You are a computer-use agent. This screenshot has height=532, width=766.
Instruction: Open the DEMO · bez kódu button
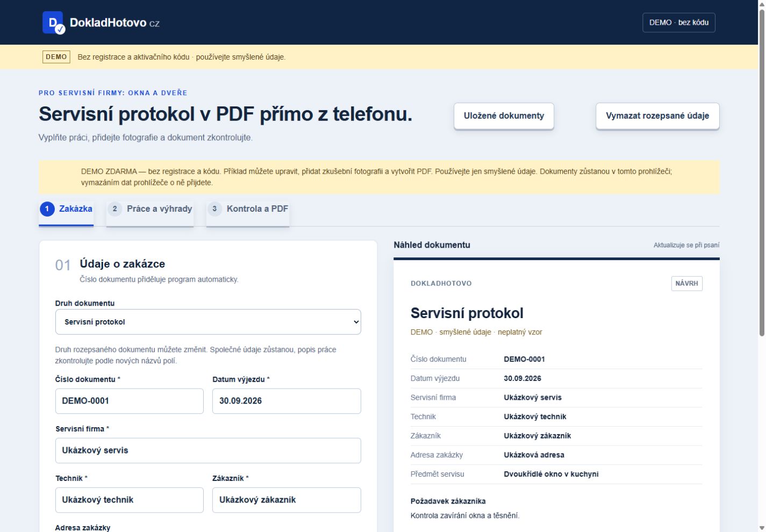point(678,23)
